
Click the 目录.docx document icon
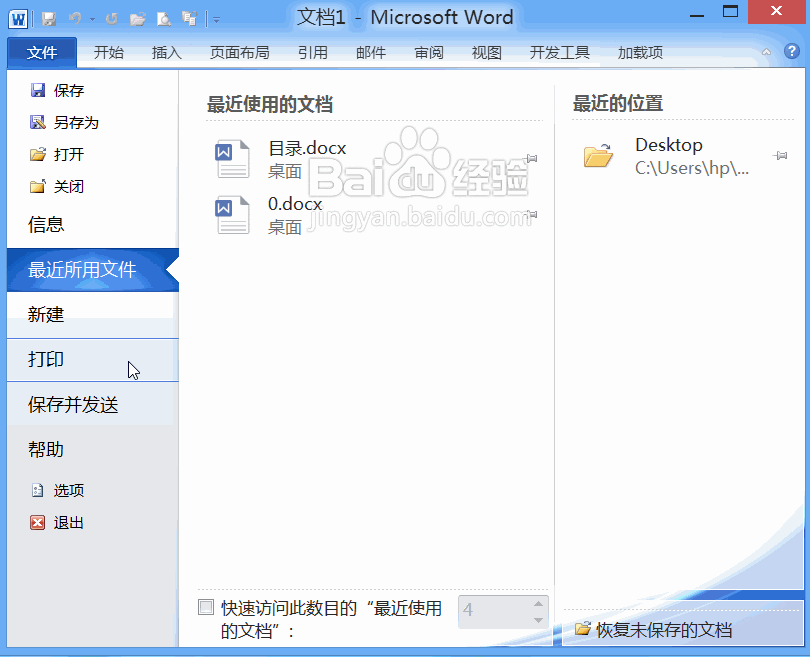coord(232,159)
